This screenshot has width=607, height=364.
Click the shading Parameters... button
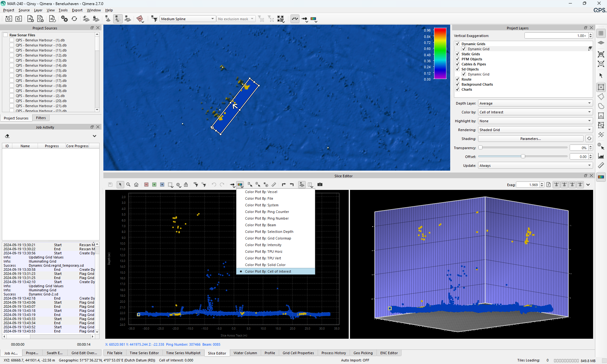(x=530, y=139)
